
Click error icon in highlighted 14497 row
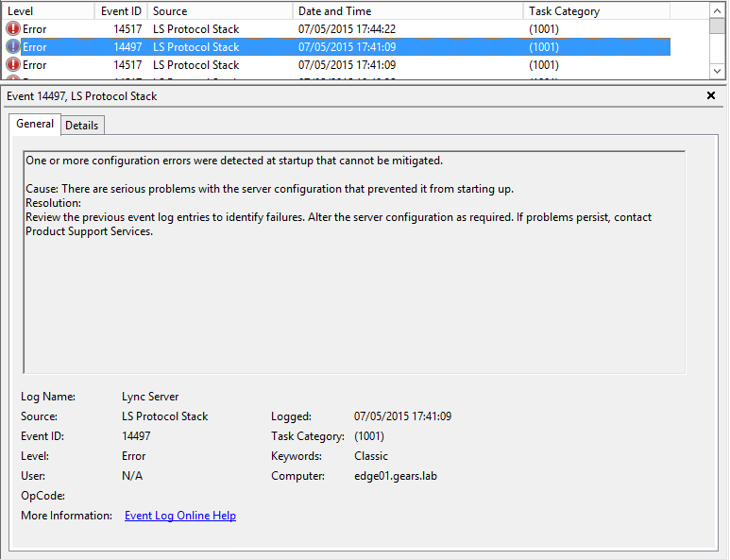[13, 47]
